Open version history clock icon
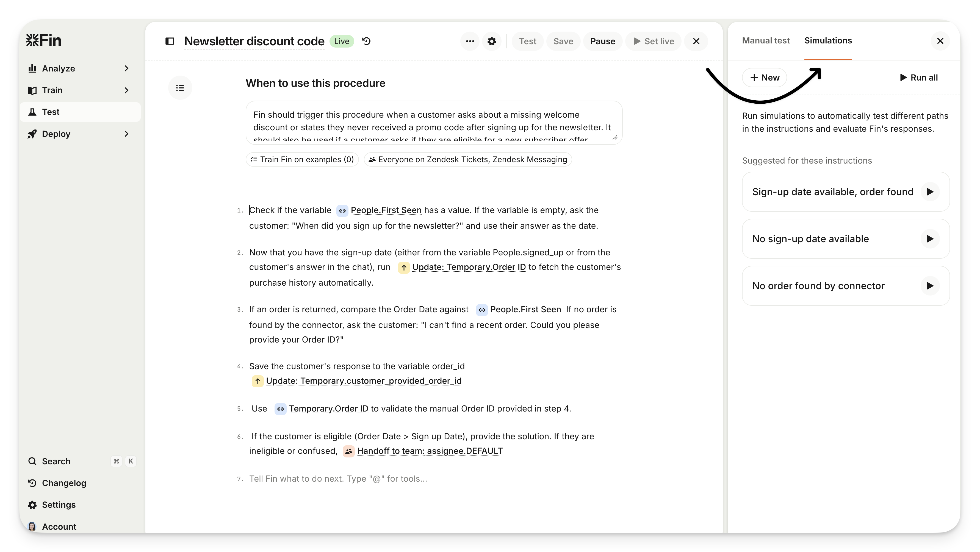 pyautogui.click(x=366, y=41)
